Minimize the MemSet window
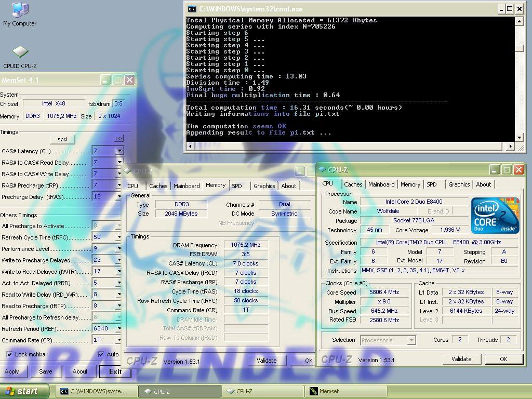The image size is (532, 399). click(105, 80)
